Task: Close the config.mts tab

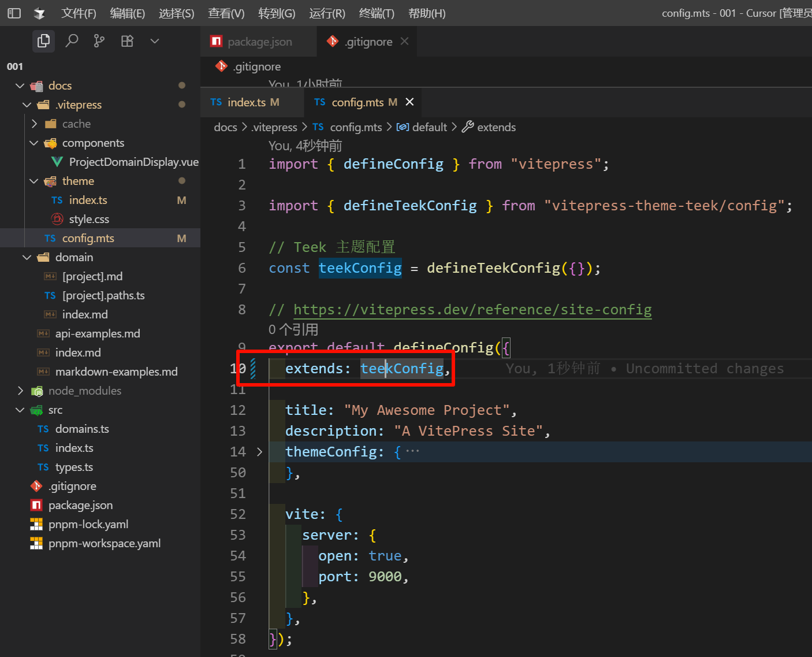Action: [x=409, y=102]
